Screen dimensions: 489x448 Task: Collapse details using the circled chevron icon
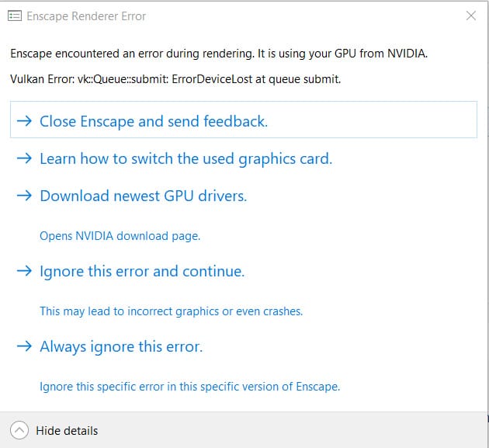click(x=19, y=430)
